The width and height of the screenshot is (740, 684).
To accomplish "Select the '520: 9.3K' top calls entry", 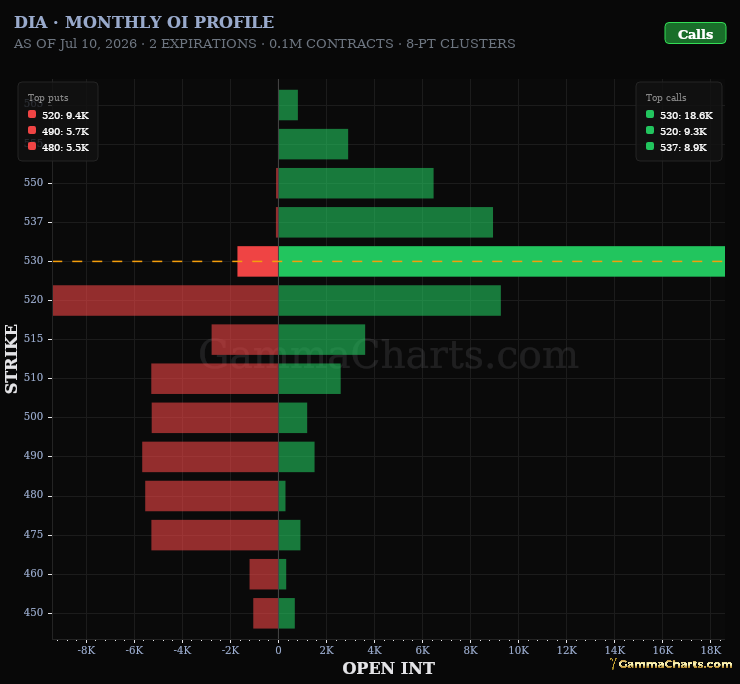I will tap(676, 131).
